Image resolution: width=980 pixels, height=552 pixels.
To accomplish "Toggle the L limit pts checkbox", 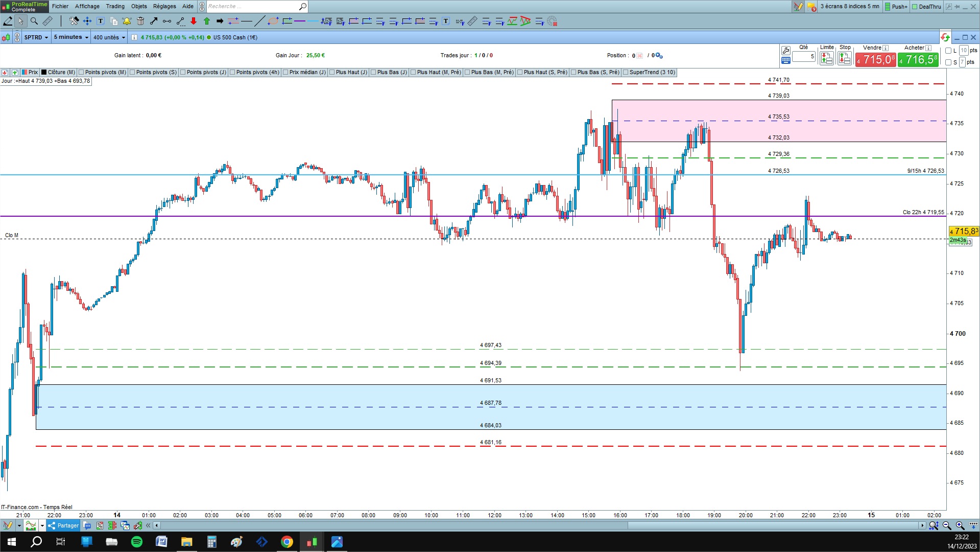I will 948,51.
